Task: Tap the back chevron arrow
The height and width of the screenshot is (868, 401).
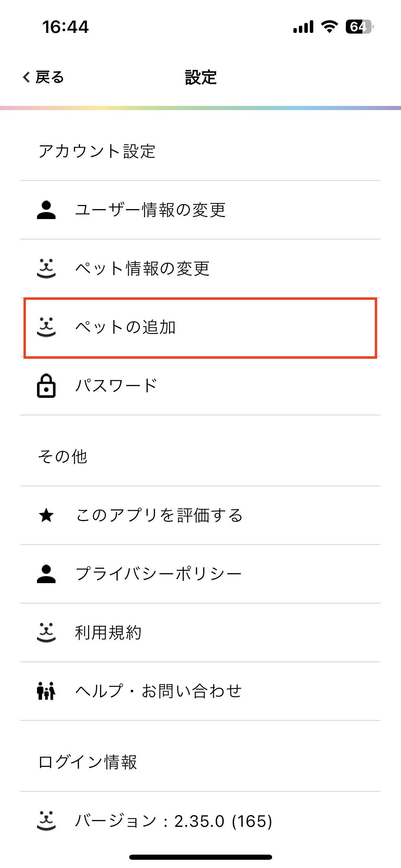Action: pos(26,77)
